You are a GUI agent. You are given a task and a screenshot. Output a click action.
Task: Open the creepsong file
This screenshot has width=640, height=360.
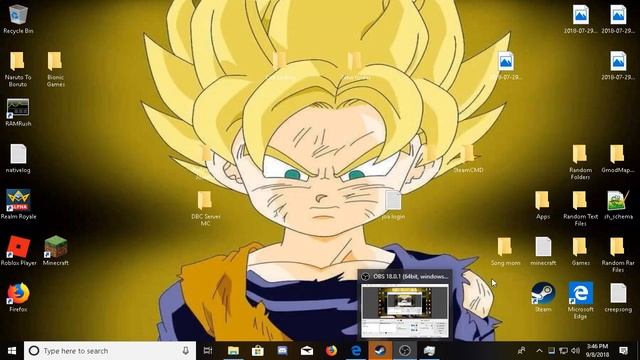coord(618,298)
